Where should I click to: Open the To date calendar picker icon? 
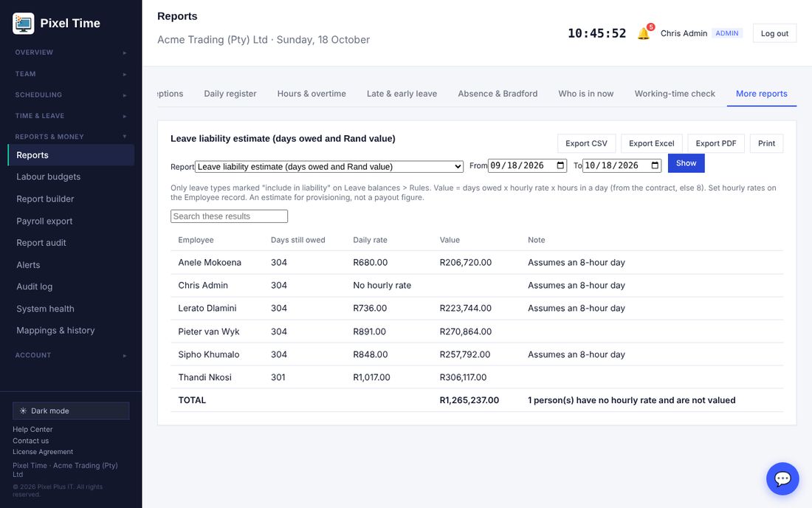coord(655,165)
